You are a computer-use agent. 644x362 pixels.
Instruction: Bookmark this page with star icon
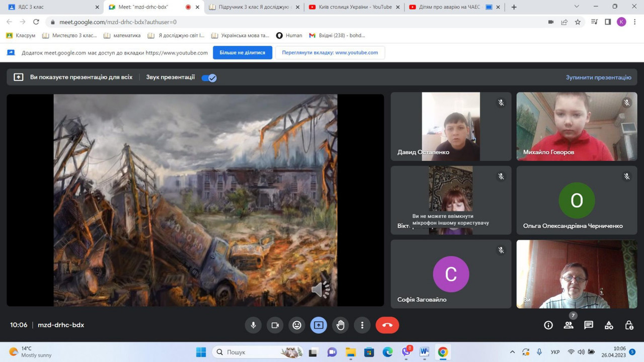[578, 22]
